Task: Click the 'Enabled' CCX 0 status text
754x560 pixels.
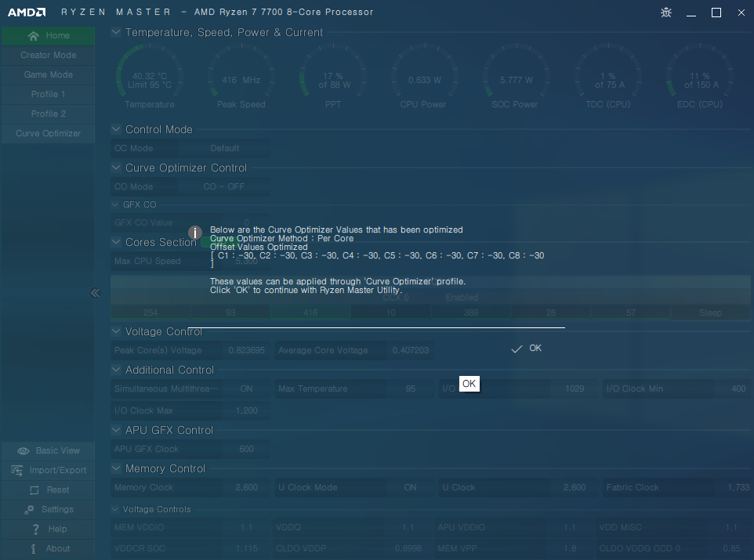Action: 462,298
